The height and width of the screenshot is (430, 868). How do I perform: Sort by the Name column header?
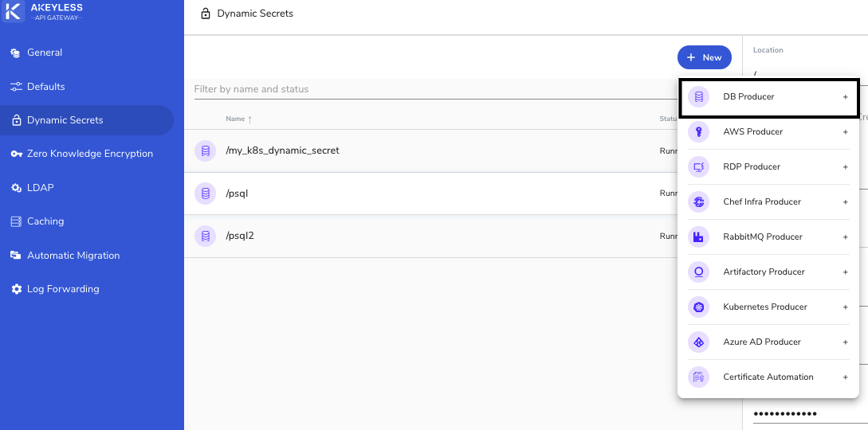pyautogui.click(x=238, y=119)
